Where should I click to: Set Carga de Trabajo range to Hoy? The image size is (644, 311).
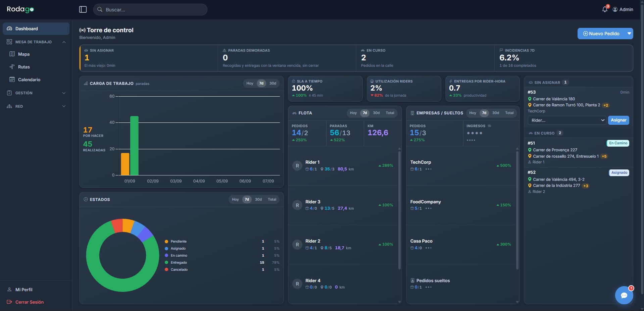[250, 83]
